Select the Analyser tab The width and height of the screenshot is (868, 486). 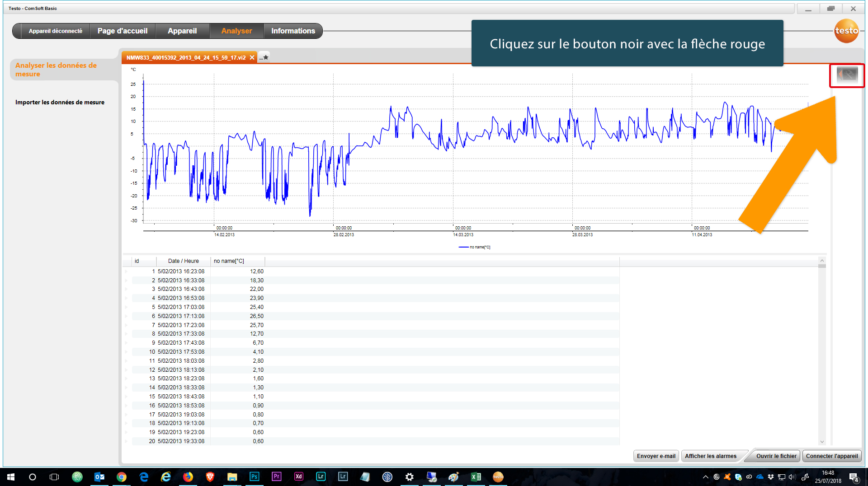tap(236, 31)
